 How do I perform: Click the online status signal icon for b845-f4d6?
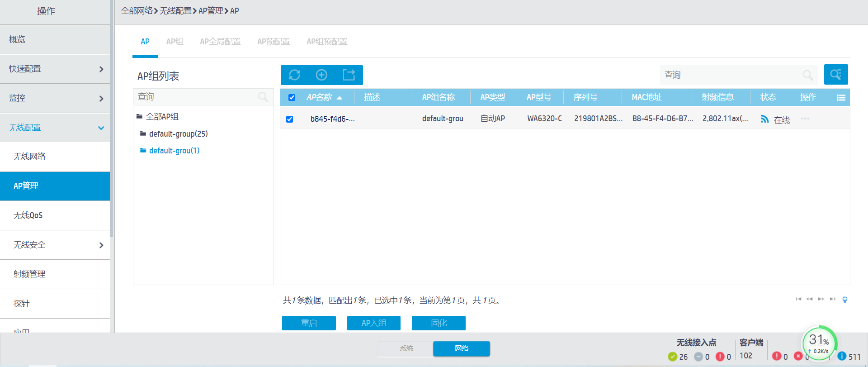[764, 119]
